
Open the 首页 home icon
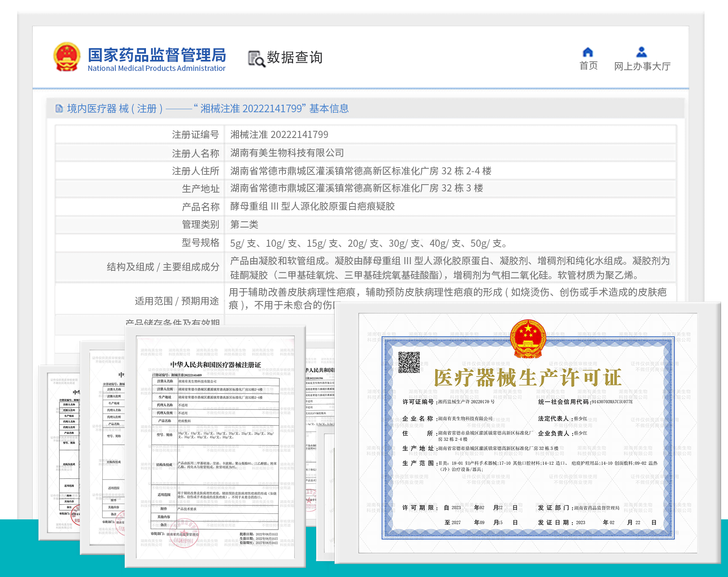coord(588,52)
